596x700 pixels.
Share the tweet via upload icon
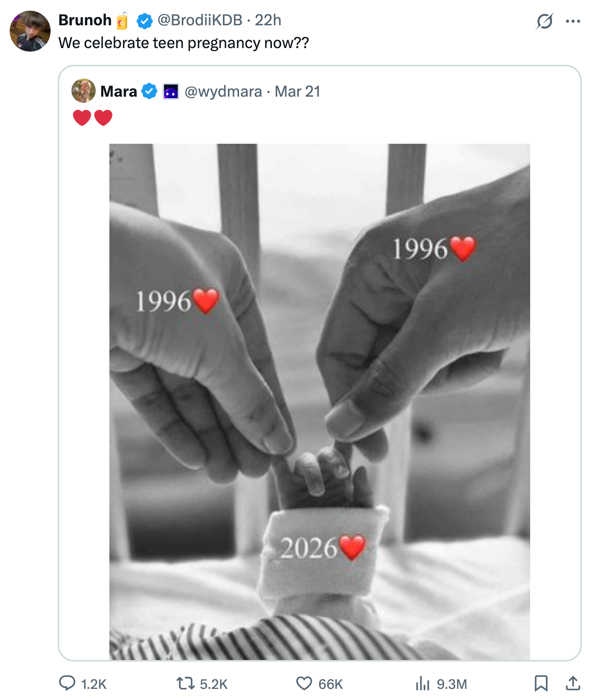(x=573, y=684)
